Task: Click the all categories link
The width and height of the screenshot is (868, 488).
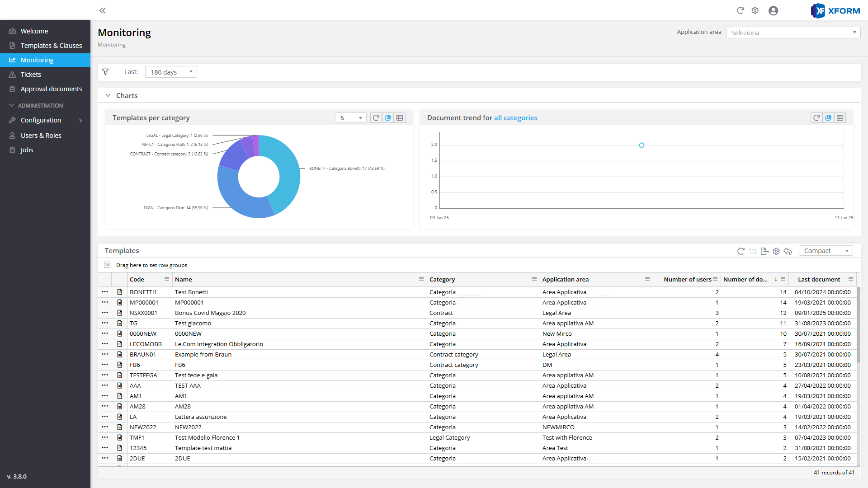Action: coord(516,118)
